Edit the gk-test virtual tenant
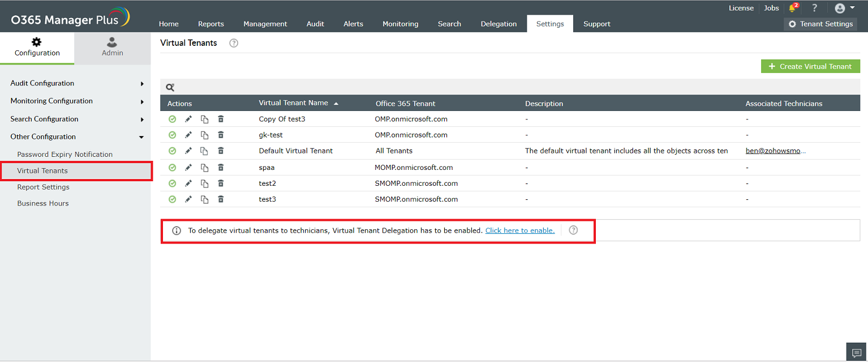The height and width of the screenshot is (363, 868). point(188,135)
